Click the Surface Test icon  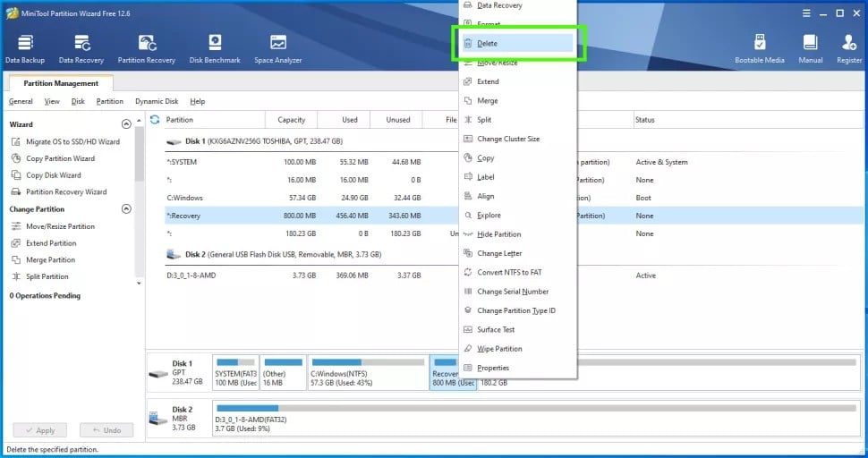(x=468, y=330)
